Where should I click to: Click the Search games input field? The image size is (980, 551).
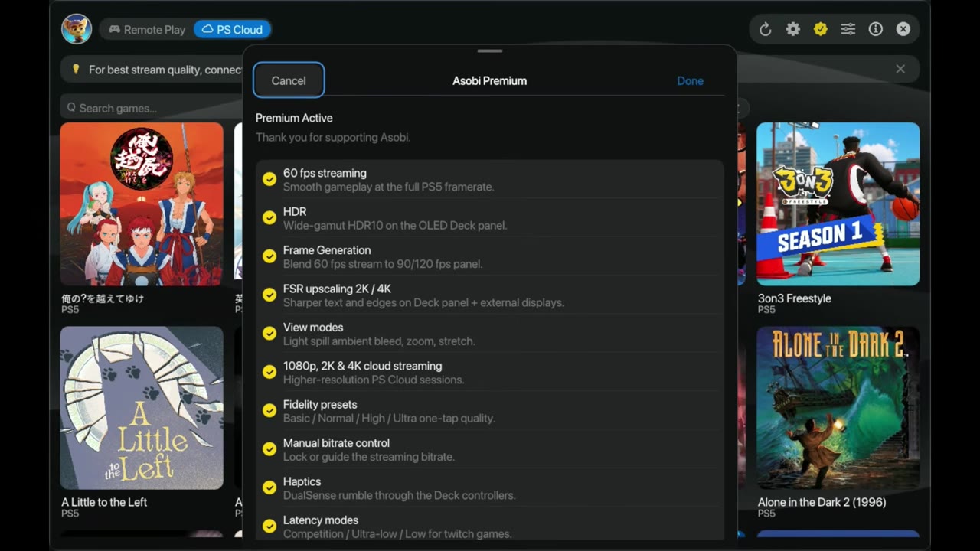click(152, 108)
